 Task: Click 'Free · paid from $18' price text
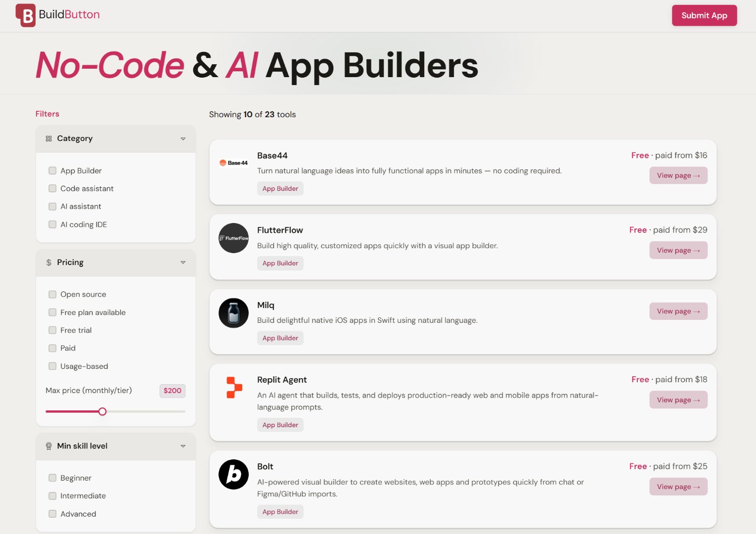pyautogui.click(x=669, y=379)
